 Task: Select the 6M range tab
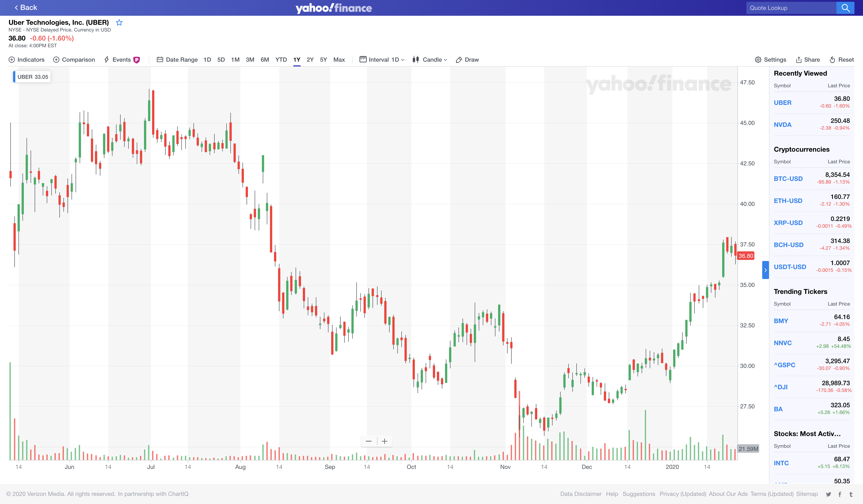coord(264,60)
